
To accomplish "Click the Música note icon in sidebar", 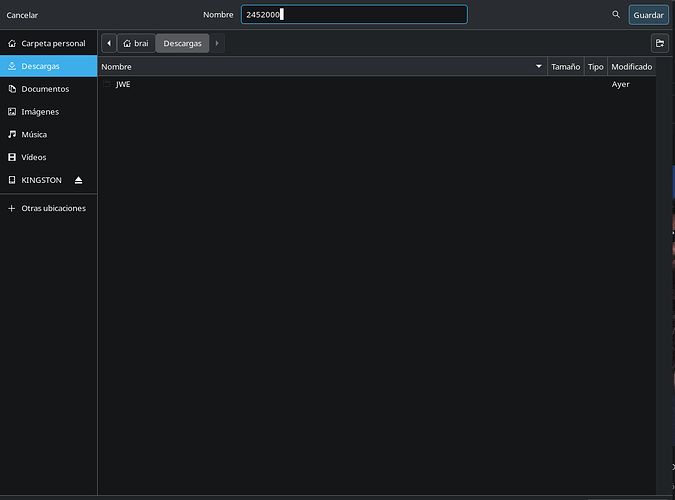I will click(x=12, y=134).
